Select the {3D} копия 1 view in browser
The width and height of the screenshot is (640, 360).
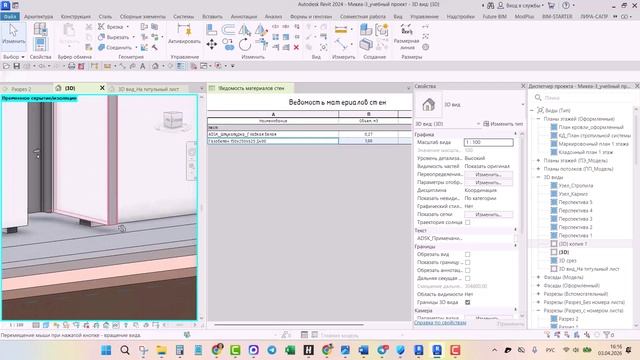pyautogui.click(x=573, y=244)
